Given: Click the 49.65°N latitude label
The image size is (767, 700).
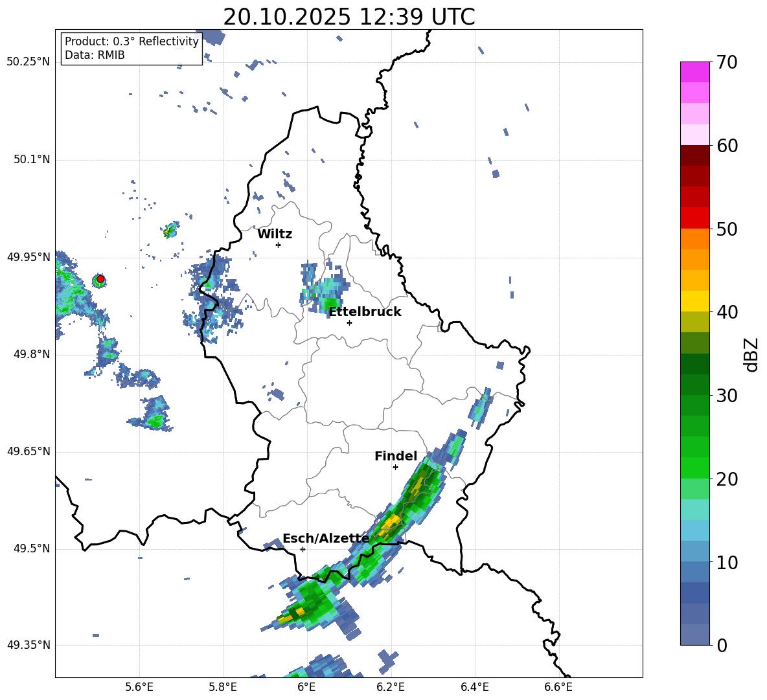Looking at the screenshot, I should pyautogui.click(x=29, y=451).
